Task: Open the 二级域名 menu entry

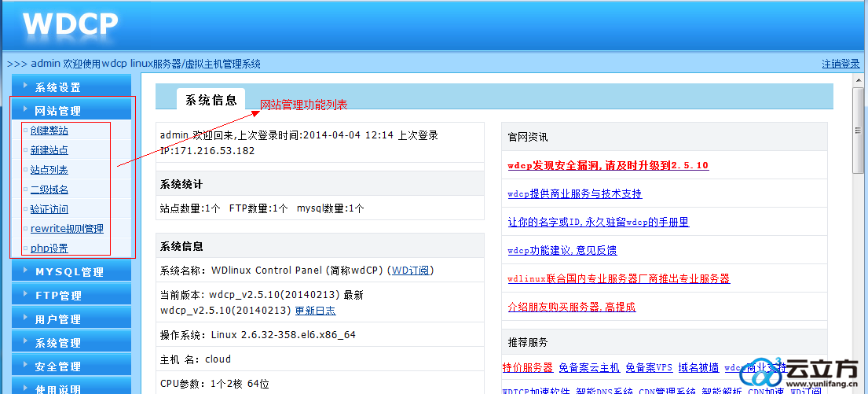Action: (49, 190)
